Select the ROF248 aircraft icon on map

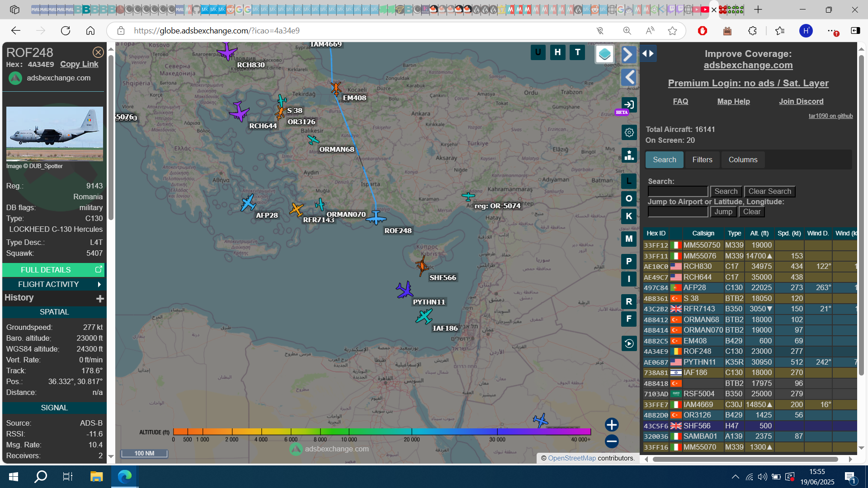click(x=376, y=218)
